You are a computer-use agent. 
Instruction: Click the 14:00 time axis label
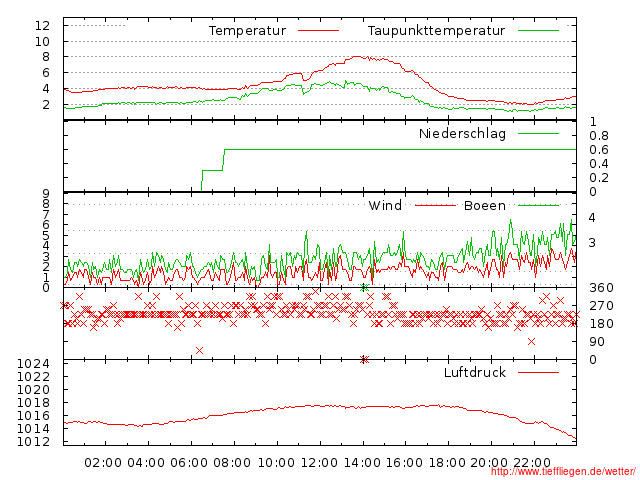click(362, 463)
